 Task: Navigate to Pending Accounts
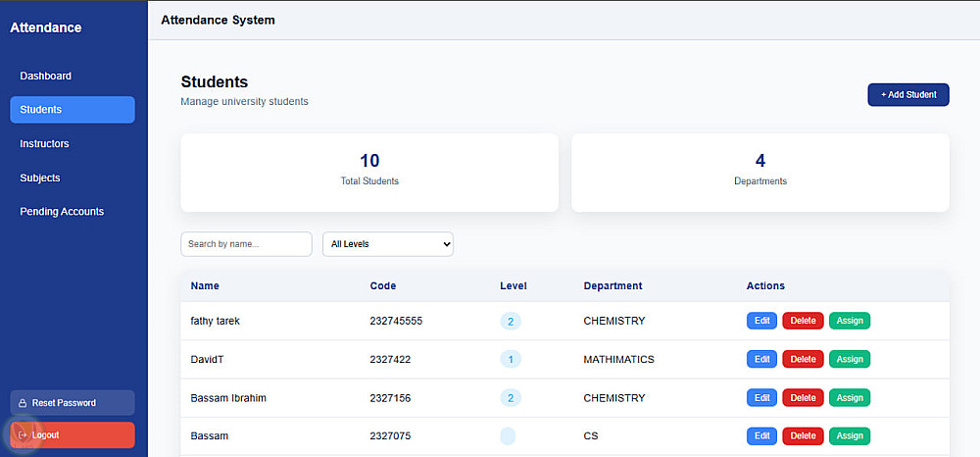coord(62,212)
